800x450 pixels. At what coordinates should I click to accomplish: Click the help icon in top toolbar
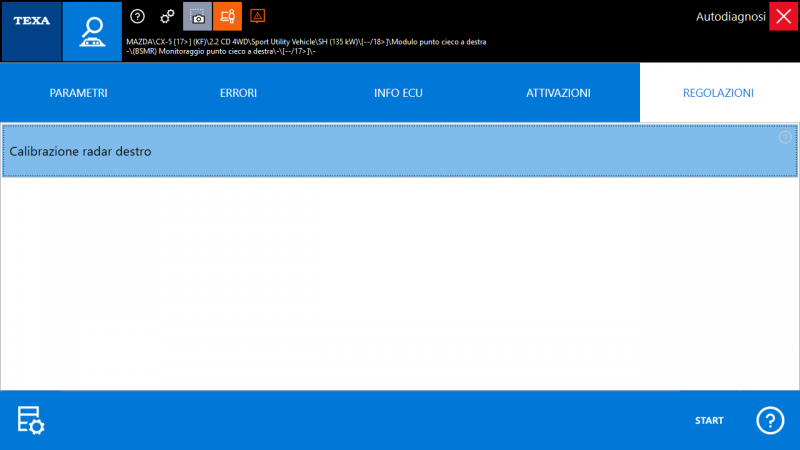click(138, 16)
